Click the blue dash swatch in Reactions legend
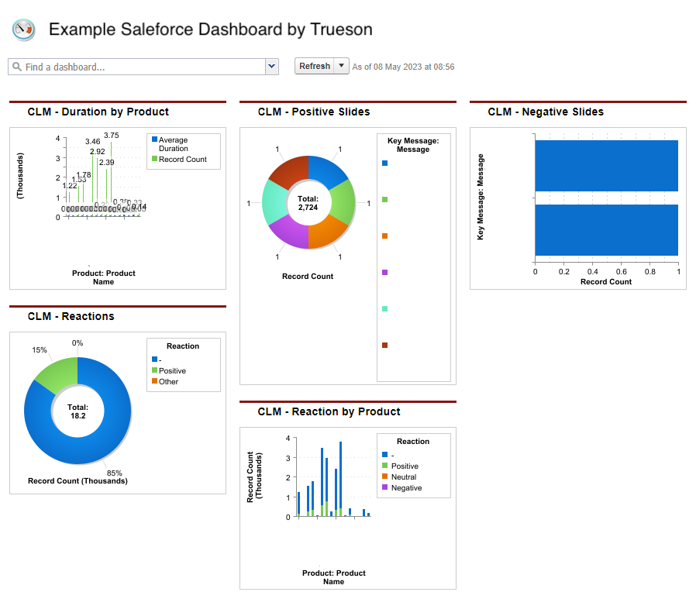The height and width of the screenshot is (616, 696). click(x=154, y=359)
